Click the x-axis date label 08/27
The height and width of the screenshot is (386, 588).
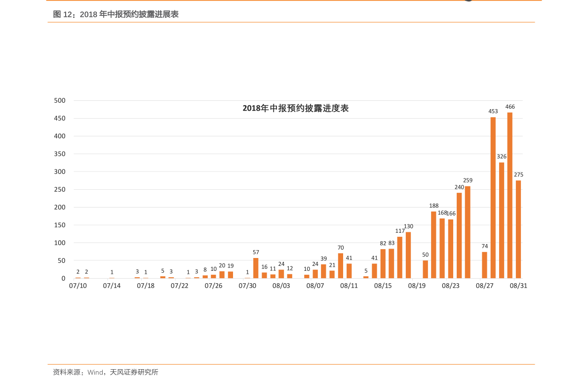coord(485,286)
